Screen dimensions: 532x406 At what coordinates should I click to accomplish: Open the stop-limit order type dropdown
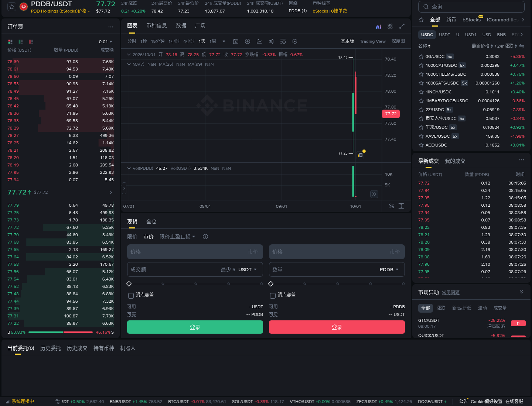pos(177,237)
